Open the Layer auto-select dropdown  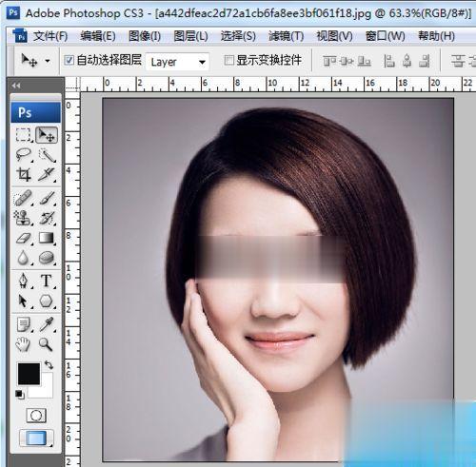tap(177, 62)
